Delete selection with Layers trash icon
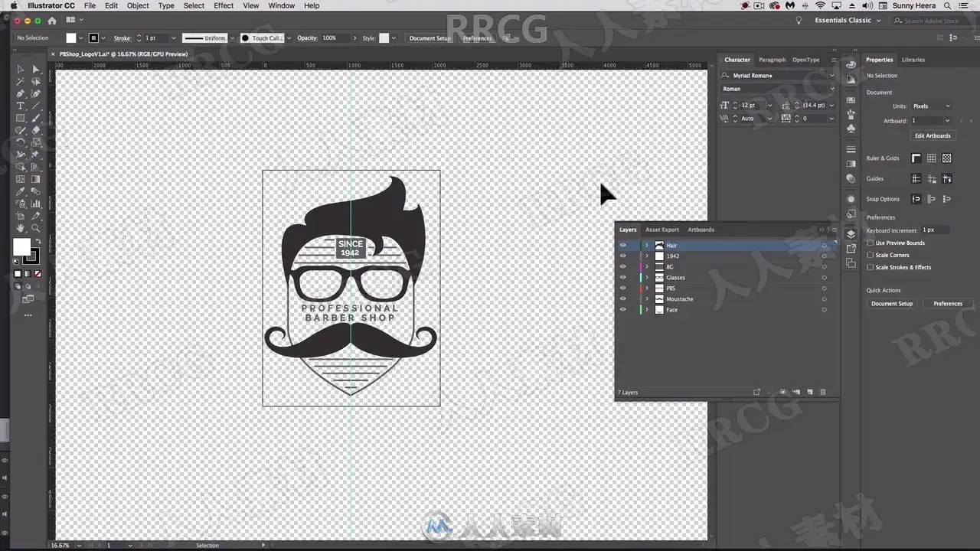 [x=823, y=392]
